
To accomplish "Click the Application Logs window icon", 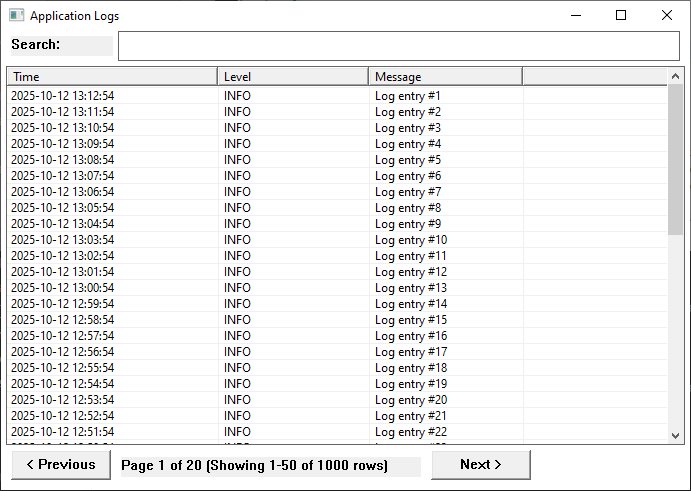I will 16,15.
